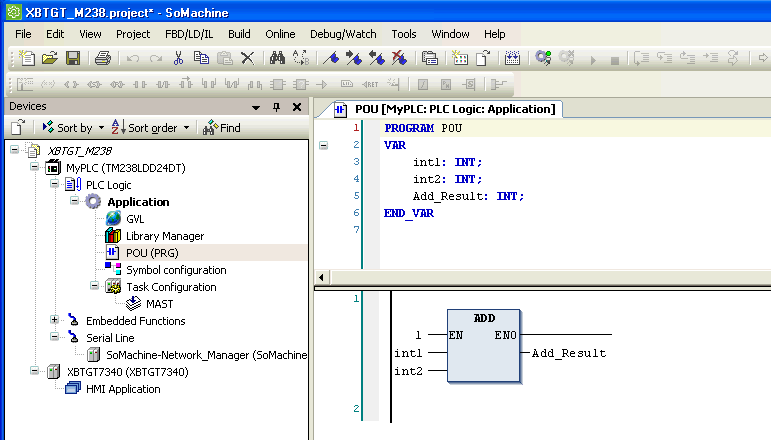Open the Project menu
Screen dimensions: 771x440
click(x=133, y=34)
